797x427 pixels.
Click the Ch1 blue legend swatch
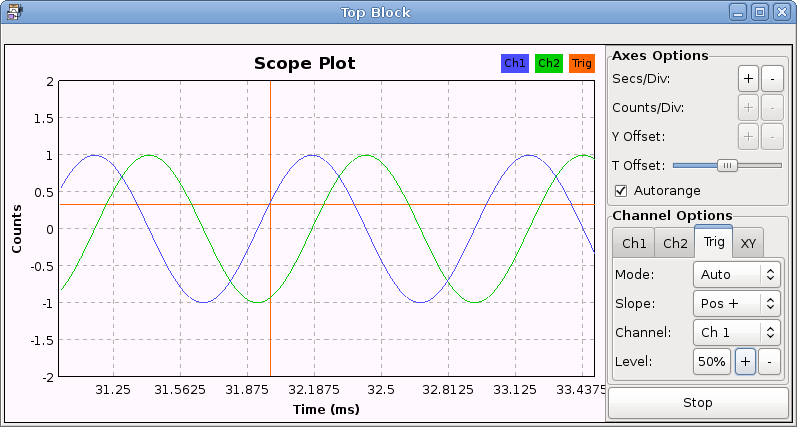pyautogui.click(x=515, y=63)
